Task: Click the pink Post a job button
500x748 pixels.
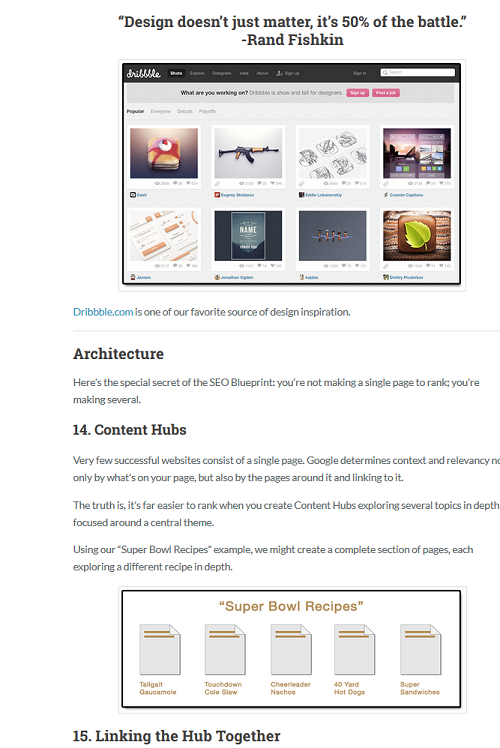Action: point(386,93)
